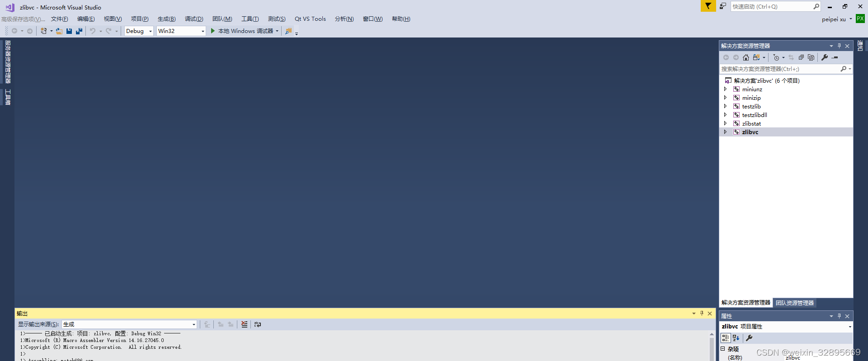Viewport: 868px width, 361px height.
Task: Toggle word wrap in Output panel
Action: tap(258, 324)
